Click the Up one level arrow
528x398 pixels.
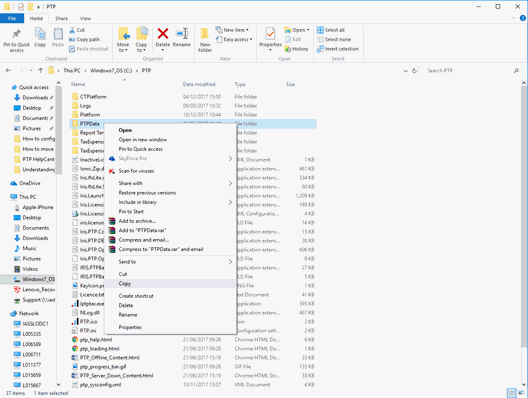point(40,70)
